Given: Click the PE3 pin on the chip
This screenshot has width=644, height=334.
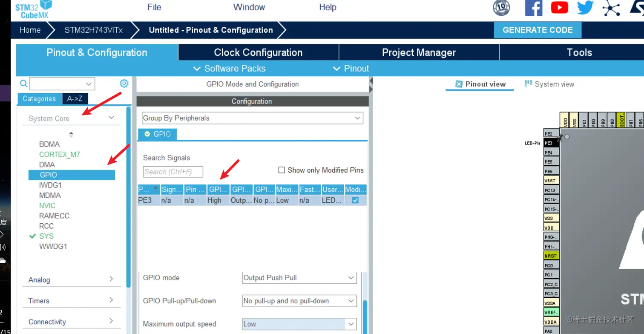Looking at the screenshot, I should pyautogui.click(x=551, y=143).
